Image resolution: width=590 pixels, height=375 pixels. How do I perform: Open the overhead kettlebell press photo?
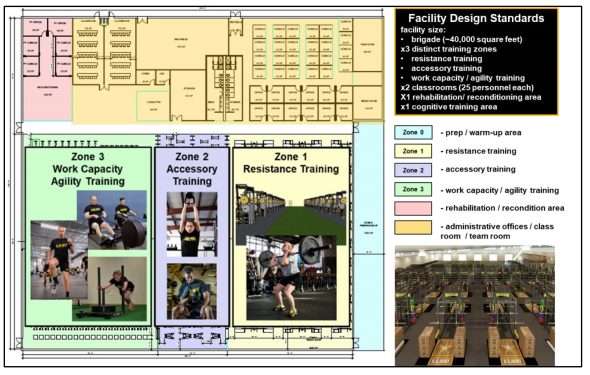(192, 225)
